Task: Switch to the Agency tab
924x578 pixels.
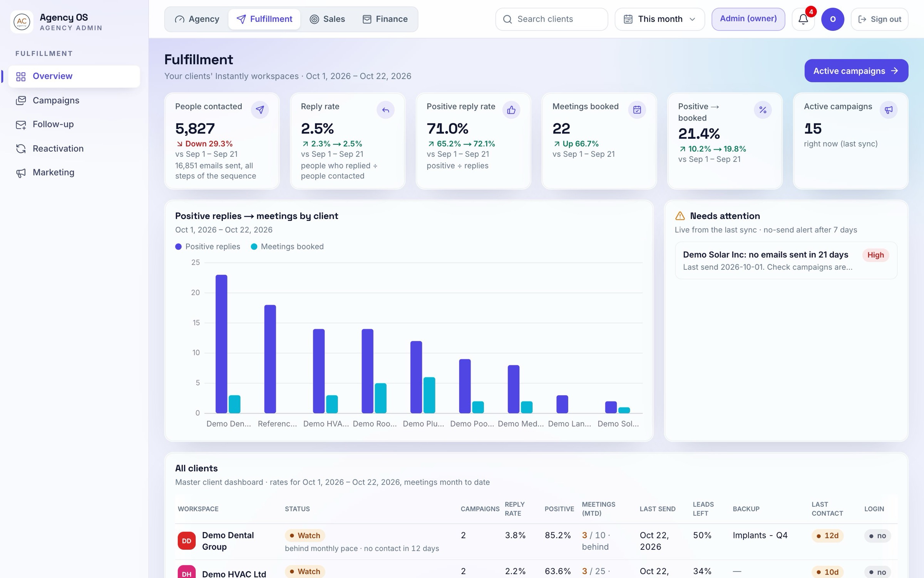Action: pyautogui.click(x=197, y=19)
